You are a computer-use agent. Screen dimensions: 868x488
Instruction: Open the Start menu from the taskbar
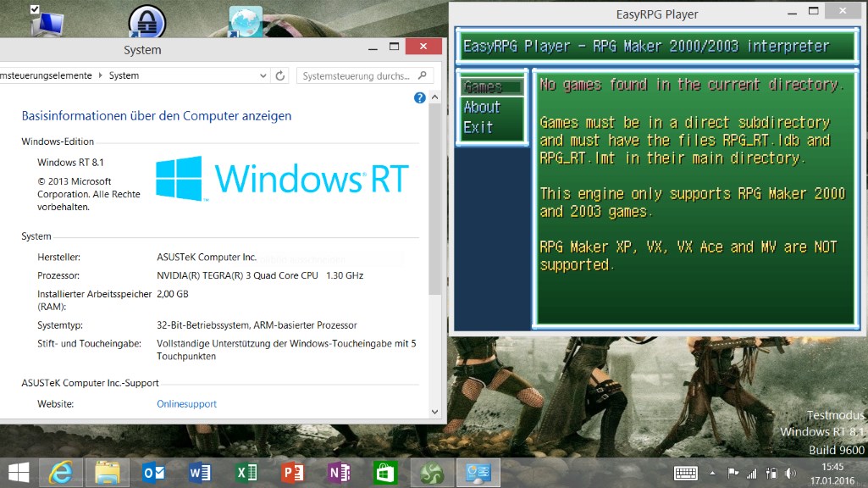click(x=19, y=473)
